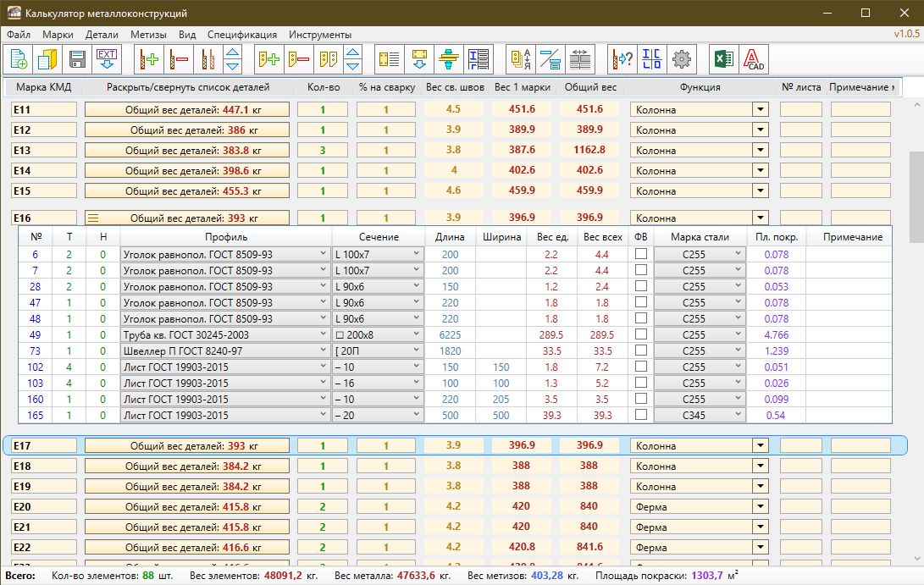
Task: Click the sheet number field of E12
Action: point(800,130)
